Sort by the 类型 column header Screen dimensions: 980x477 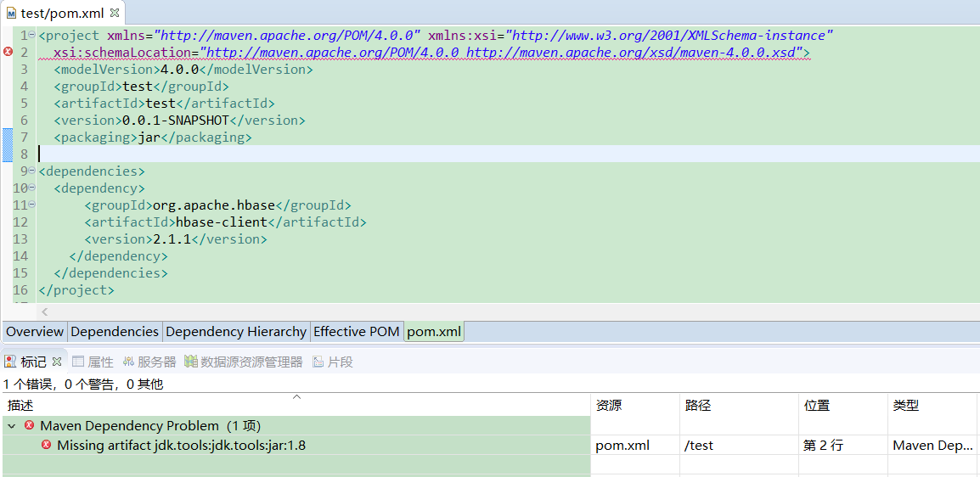pyautogui.click(x=932, y=405)
